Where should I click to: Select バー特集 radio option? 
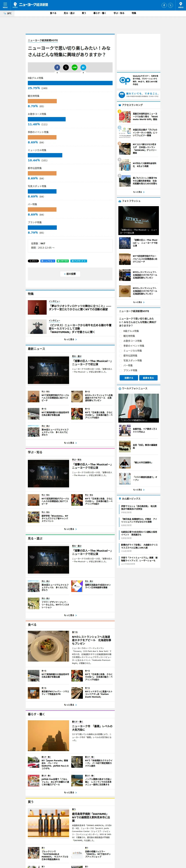pos(121,365)
